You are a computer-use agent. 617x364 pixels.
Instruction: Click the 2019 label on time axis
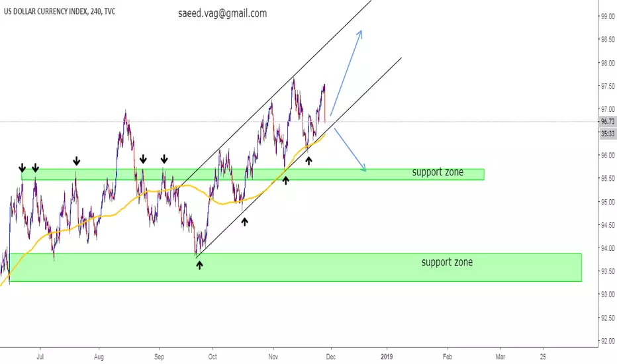tap(387, 357)
